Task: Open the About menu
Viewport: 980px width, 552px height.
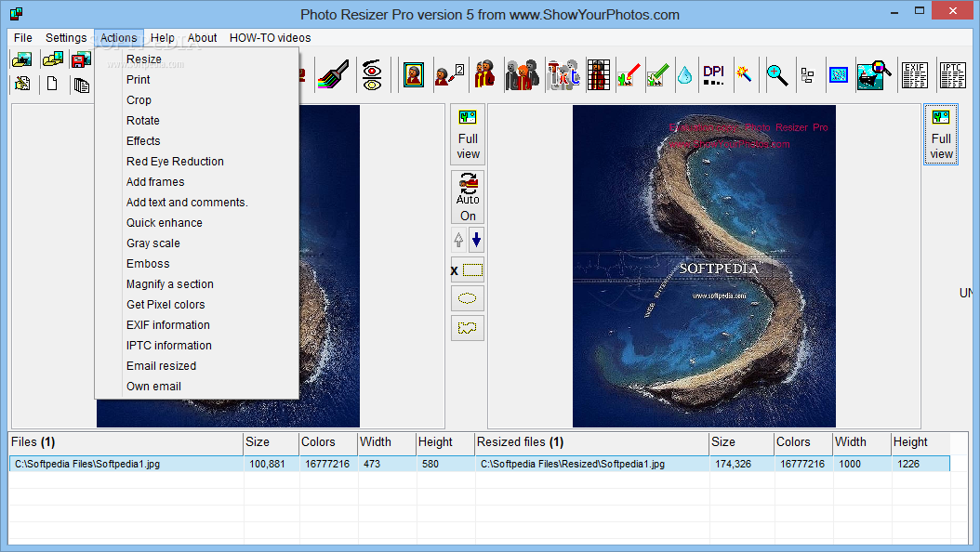Action: (202, 37)
